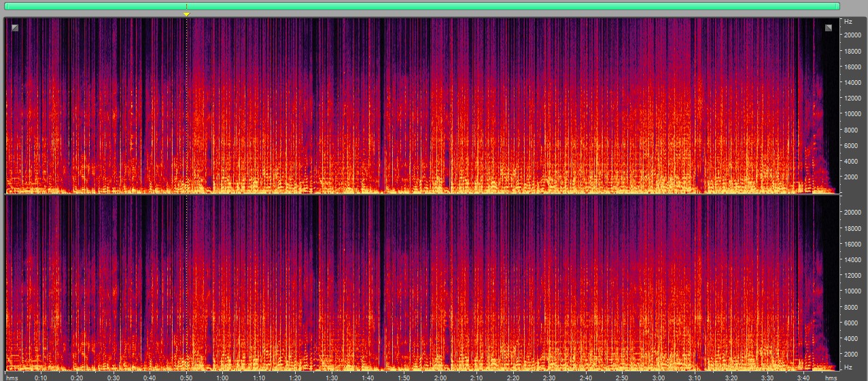This screenshot has width=868, height=381.
Task: Click 10000 on the lower channel frequency scale
Action: [853, 291]
